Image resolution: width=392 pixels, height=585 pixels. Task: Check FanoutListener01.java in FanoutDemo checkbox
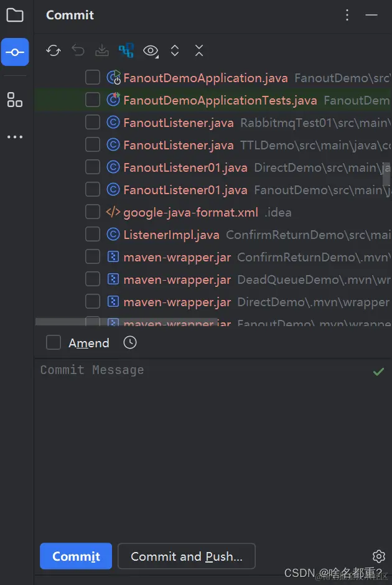point(93,190)
